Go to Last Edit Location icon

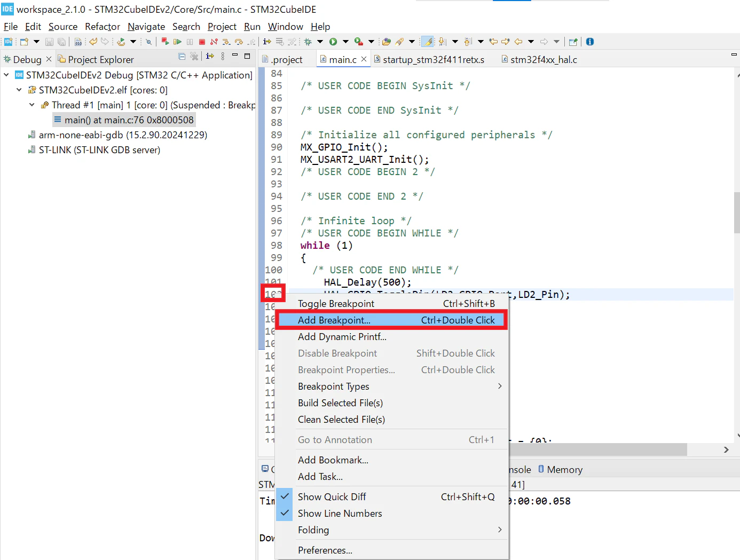pyautogui.click(x=493, y=42)
